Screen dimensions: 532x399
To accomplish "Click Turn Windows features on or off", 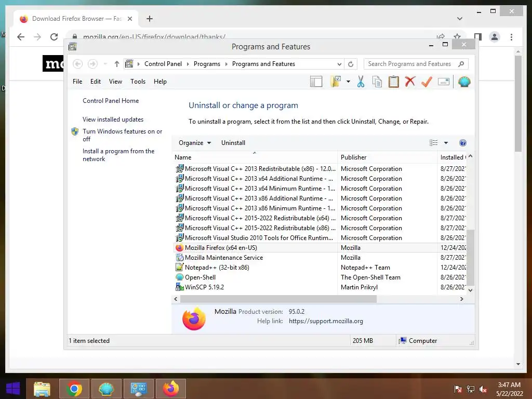I will coord(122,135).
